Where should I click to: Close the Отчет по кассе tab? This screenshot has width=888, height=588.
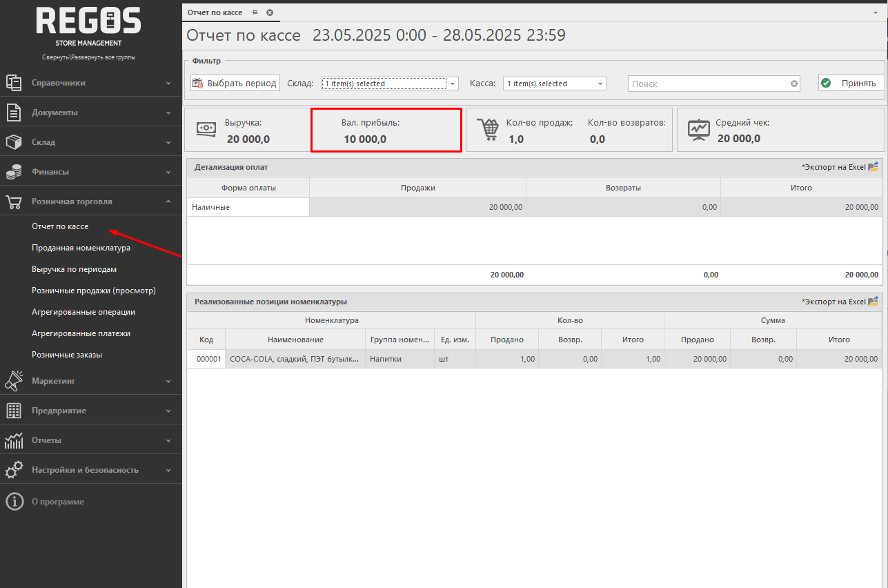click(270, 12)
